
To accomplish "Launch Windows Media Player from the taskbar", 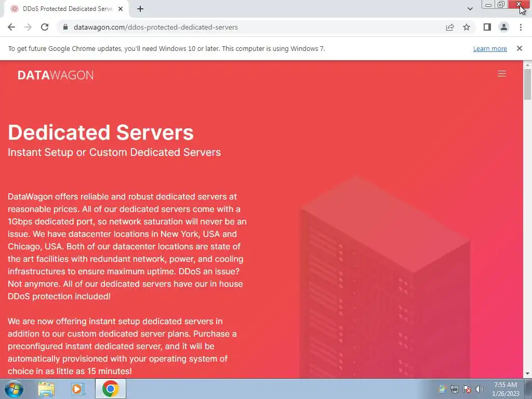I will click(x=78, y=389).
